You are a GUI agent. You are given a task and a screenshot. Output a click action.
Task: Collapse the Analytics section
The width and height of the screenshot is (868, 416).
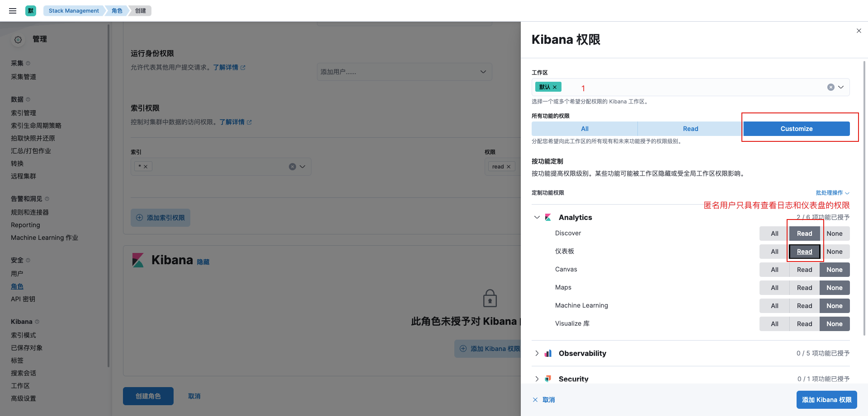pos(537,217)
